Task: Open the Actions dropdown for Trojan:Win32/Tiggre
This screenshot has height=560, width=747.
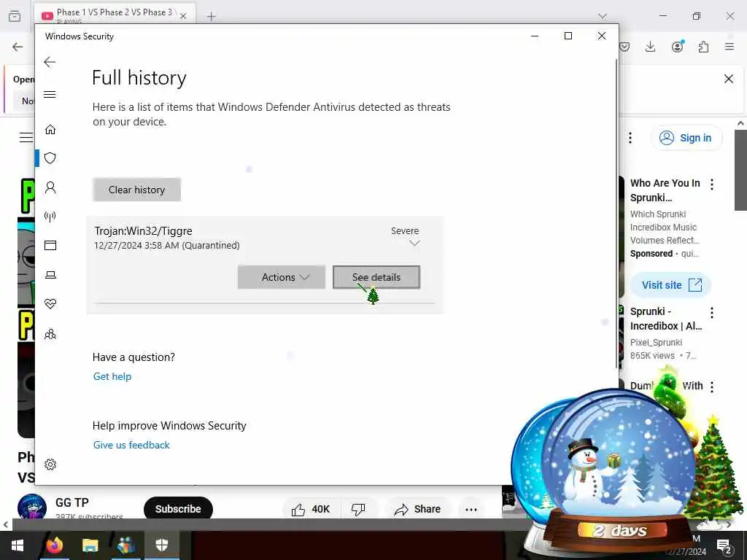Action: coord(281,277)
